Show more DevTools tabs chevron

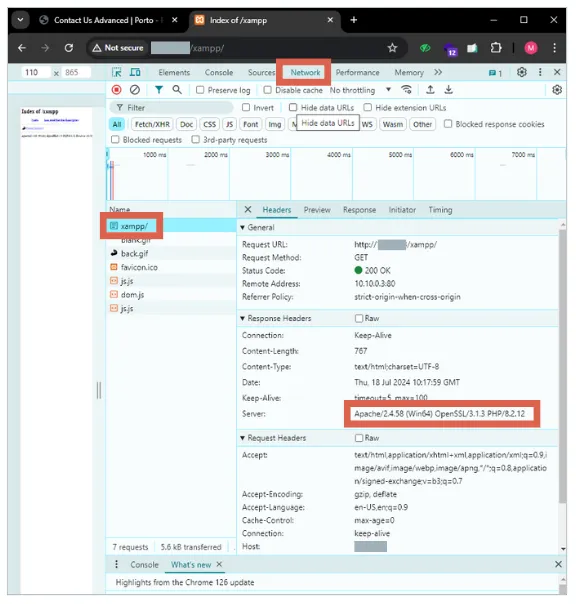point(438,72)
